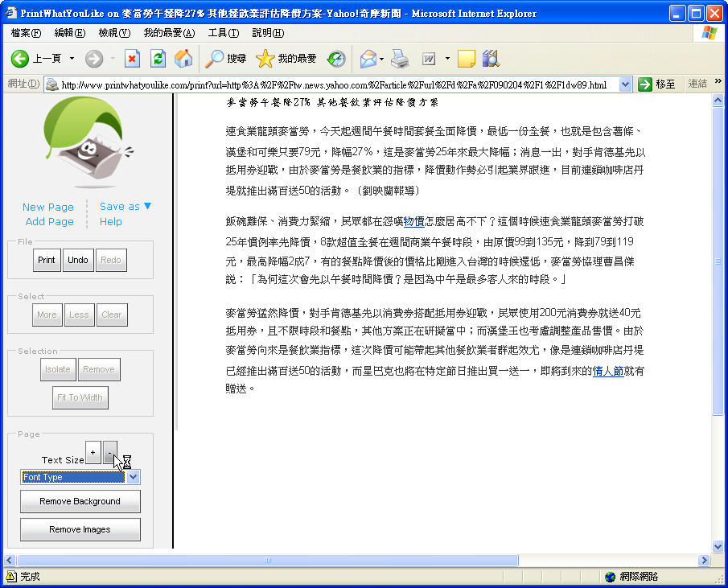The height and width of the screenshot is (588, 728).
Task: Click the IE icon in title bar
Action: coord(10,13)
